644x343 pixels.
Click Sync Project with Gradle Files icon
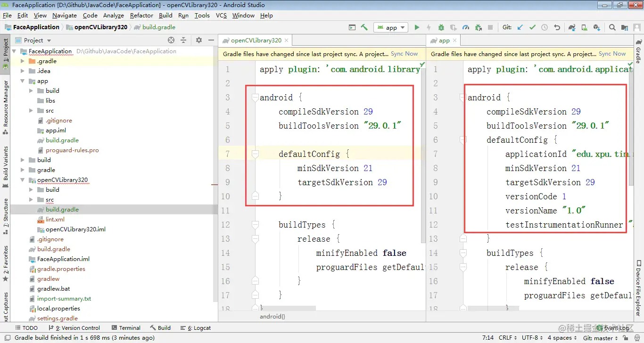pyautogui.click(x=572, y=27)
